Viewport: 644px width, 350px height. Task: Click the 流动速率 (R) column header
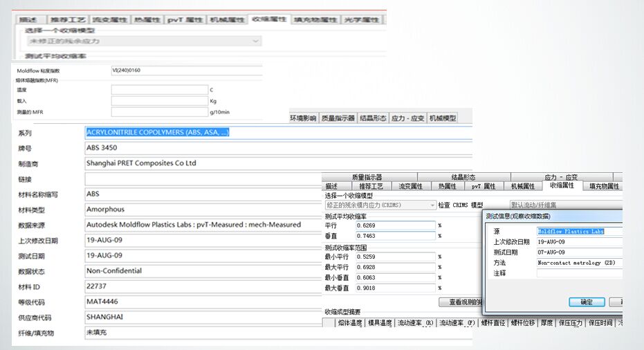[x=415, y=323]
